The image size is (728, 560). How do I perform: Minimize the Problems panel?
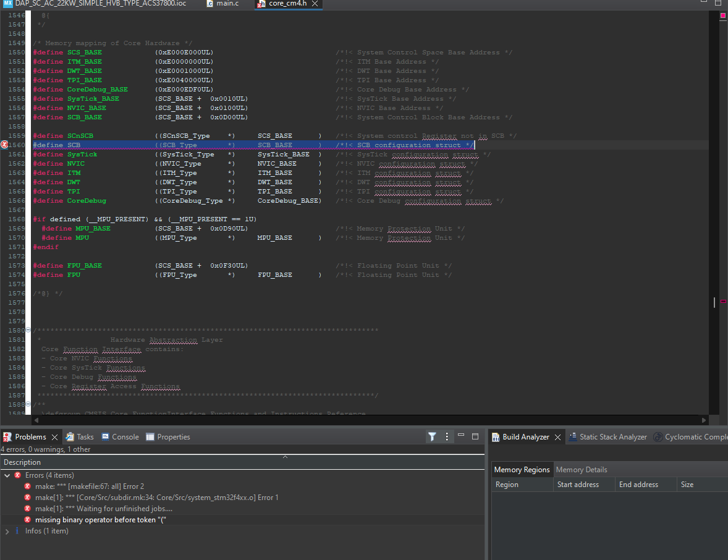pyautogui.click(x=461, y=436)
